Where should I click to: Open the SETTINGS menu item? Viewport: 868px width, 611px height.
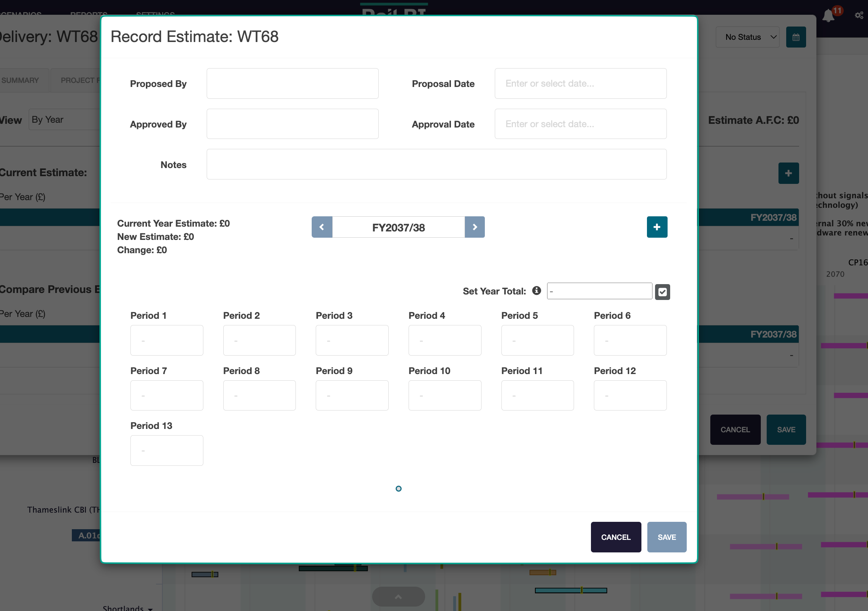[155, 14]
